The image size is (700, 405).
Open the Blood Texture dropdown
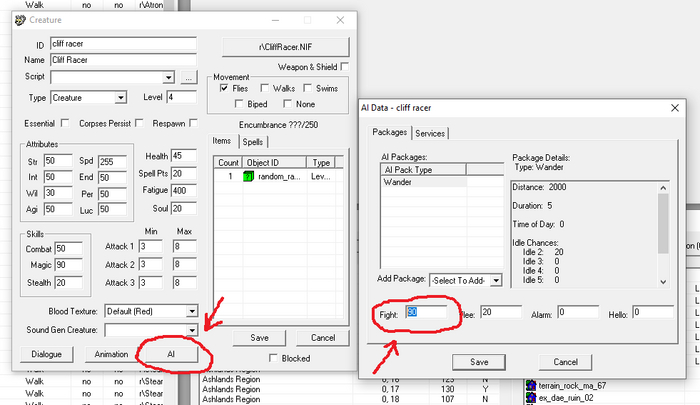tap(192, 311)
